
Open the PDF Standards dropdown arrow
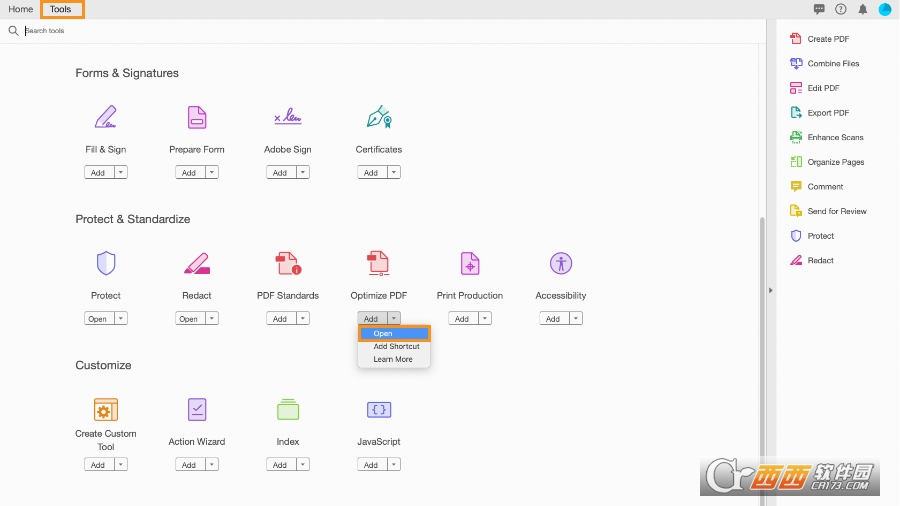[303, 318]
